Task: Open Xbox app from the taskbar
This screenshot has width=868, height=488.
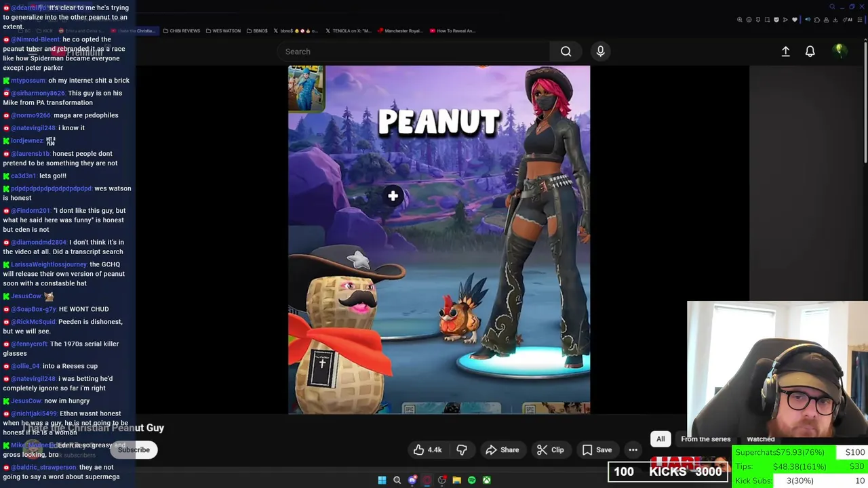Action: pyautogui.click(x=486, y=480)
